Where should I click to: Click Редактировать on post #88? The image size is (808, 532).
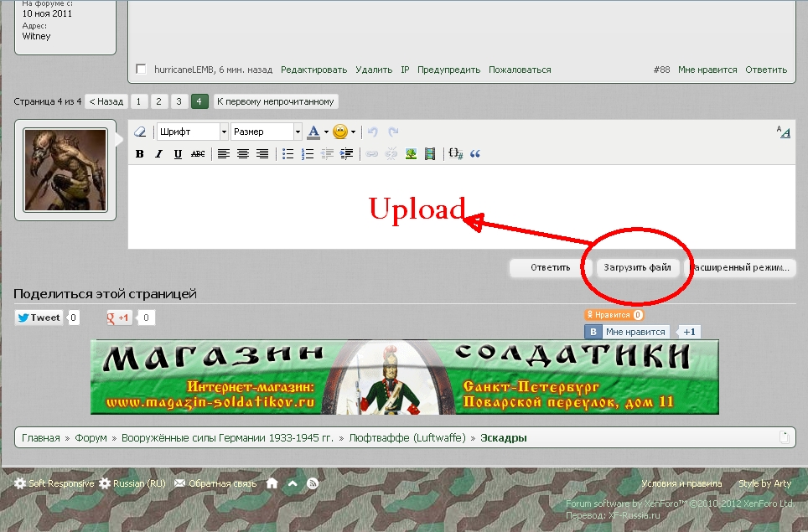(313, 70)
